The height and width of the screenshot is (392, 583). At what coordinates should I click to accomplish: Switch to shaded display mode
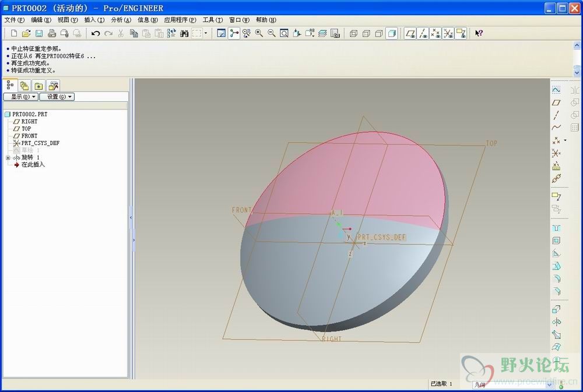point(392,33)
